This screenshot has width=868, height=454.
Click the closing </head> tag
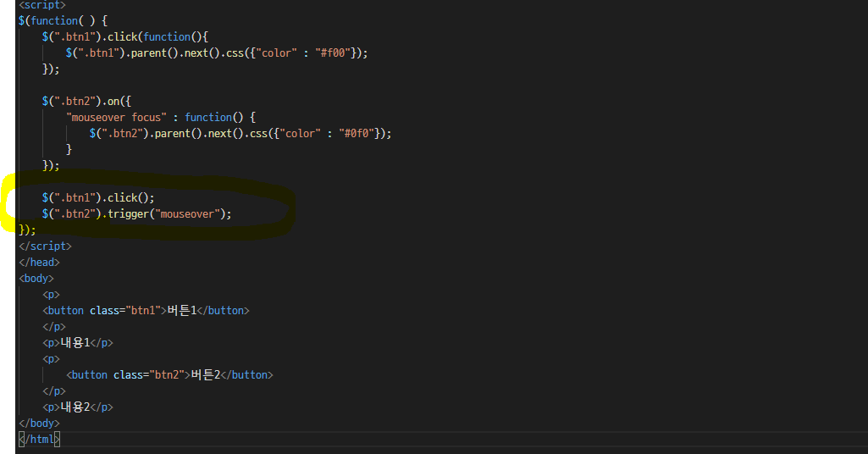(39, 262)
